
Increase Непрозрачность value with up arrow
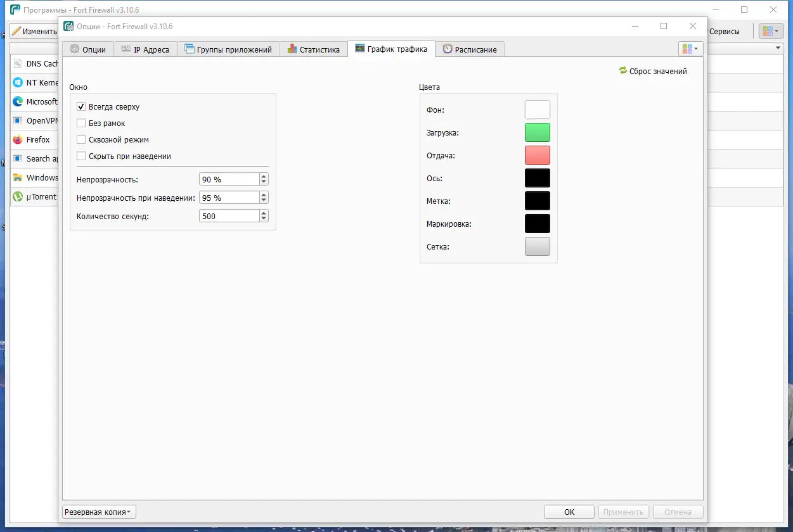pyautogui.click(x=264, y=177)
